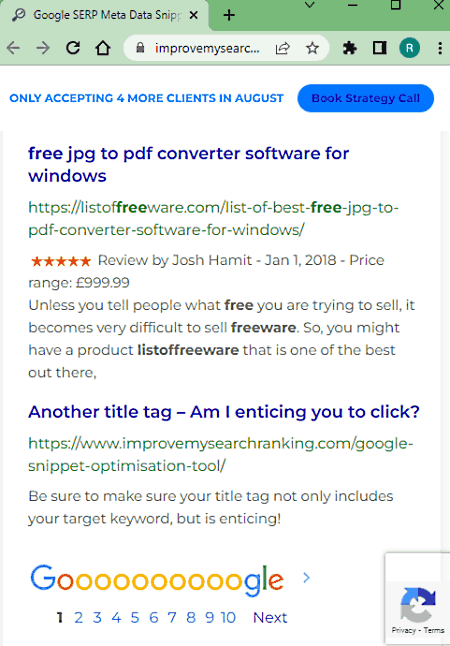Image resolution: width=450 pixels, height=646 pixels.
Task: Open the share this page icon
Action: [283, 48]
